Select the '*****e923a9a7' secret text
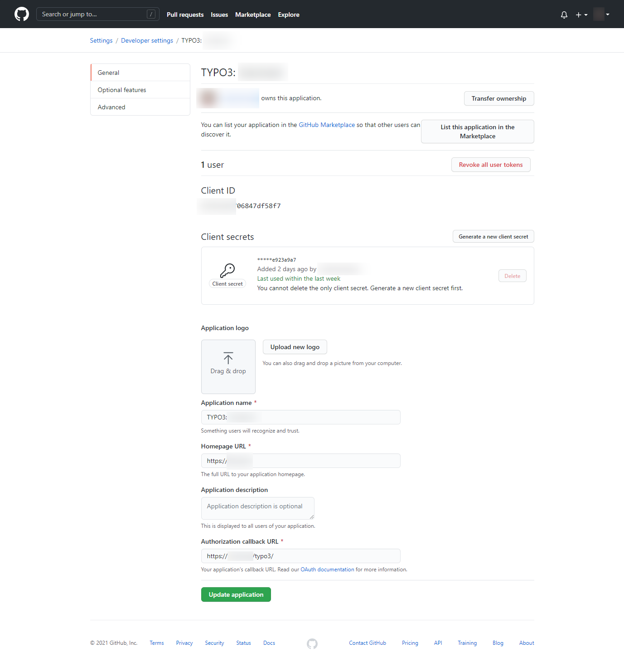The image size is (624, 672). point(276,260)
